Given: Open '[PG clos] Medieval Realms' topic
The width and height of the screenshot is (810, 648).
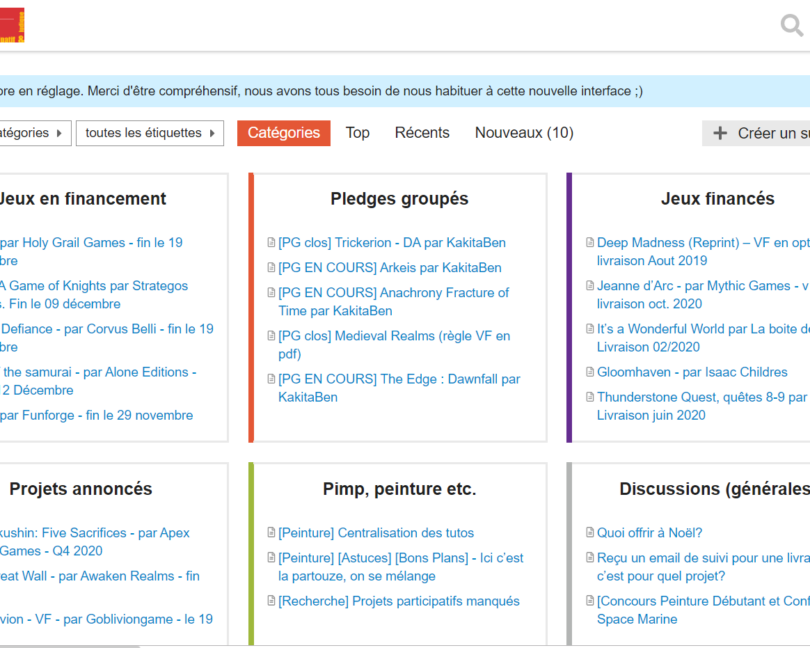Looking at the screenshot, I should pos(394,345).
